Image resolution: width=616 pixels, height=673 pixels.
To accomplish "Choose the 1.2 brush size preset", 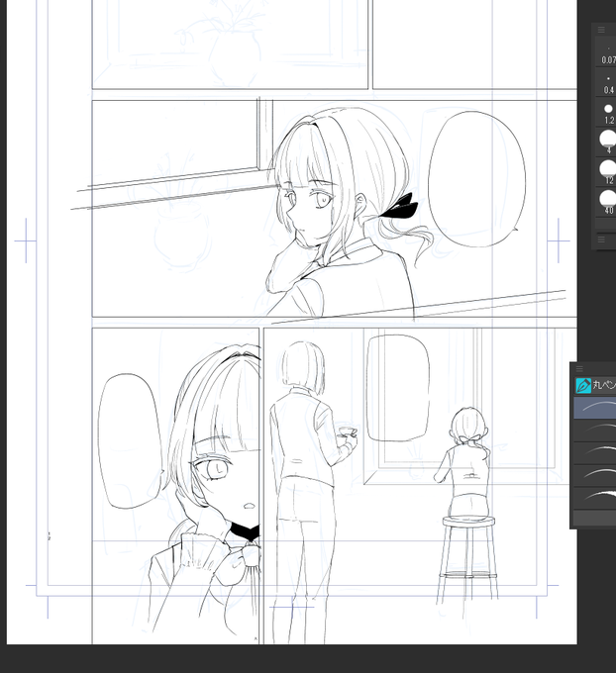I will click(606, 112).
